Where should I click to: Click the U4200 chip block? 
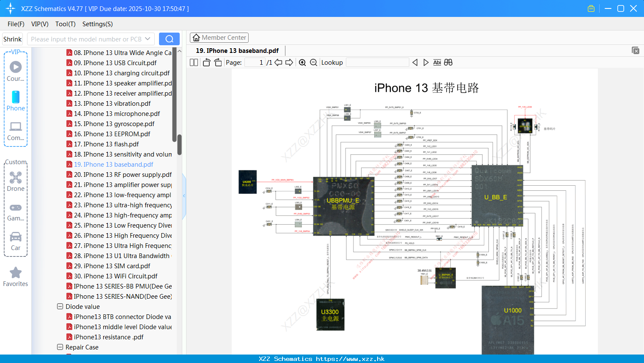tap(247, 182)
